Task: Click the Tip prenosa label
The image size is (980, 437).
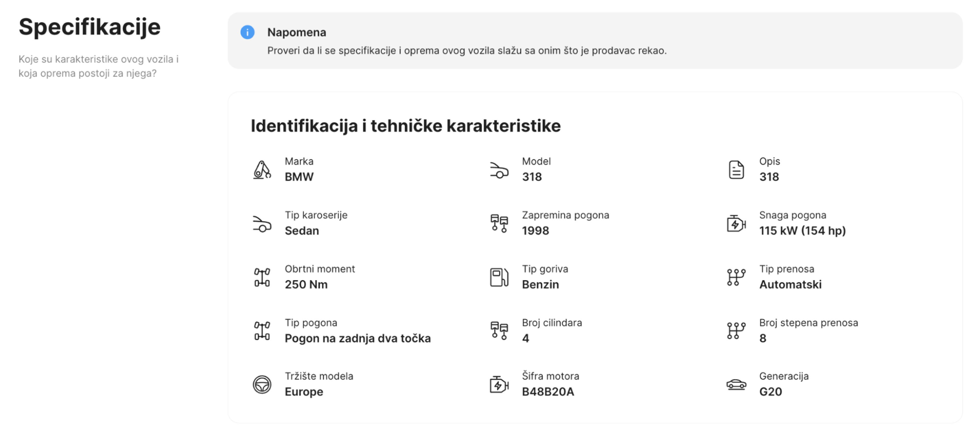Action: pos(786,269)
